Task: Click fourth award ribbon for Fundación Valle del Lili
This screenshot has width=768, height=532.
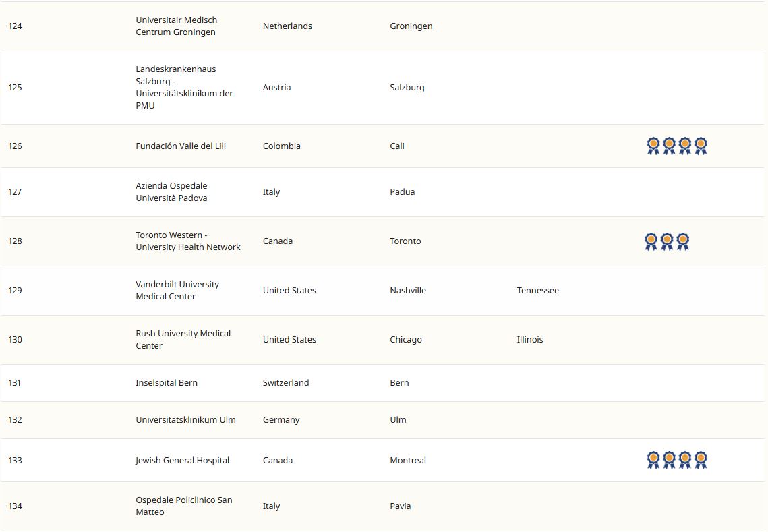Action: point(701,146)
